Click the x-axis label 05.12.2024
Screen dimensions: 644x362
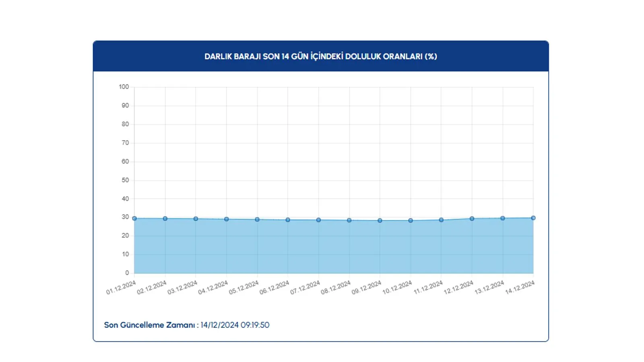[x=244, y=288]
